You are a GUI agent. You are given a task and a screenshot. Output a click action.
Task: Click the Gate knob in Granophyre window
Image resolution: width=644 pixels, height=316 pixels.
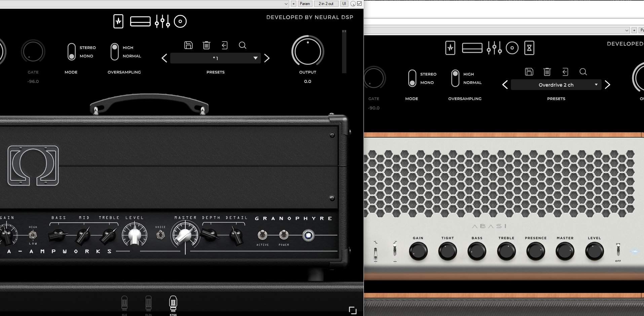[x=33, y=51]
